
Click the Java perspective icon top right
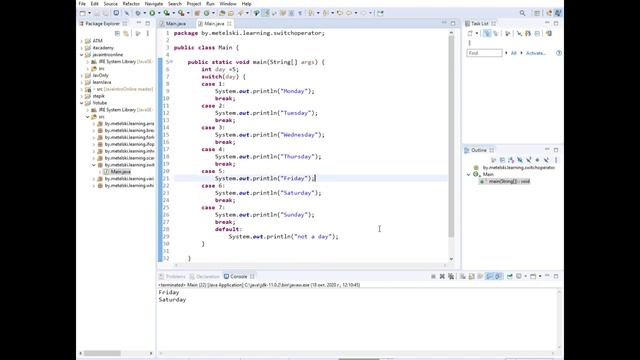pyautogui.click(x=558, y=13)
